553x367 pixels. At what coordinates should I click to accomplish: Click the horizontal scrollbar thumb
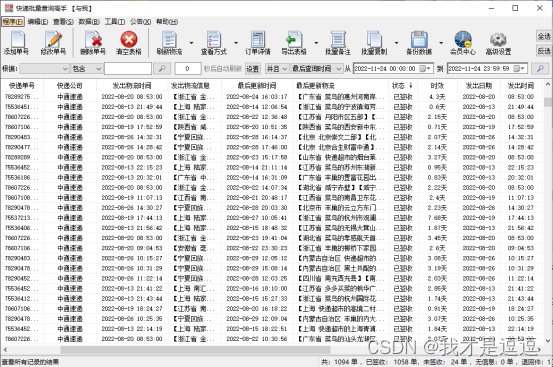point(195,350)
